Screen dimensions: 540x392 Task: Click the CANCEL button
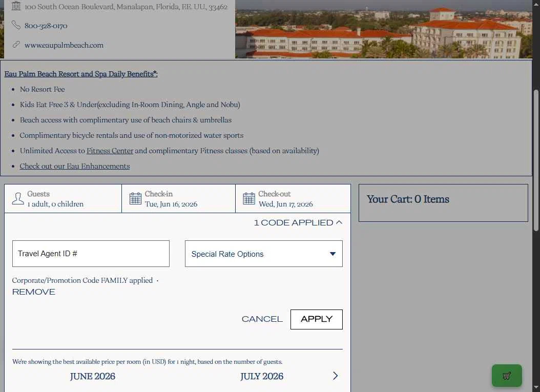[x=262, y=319]
